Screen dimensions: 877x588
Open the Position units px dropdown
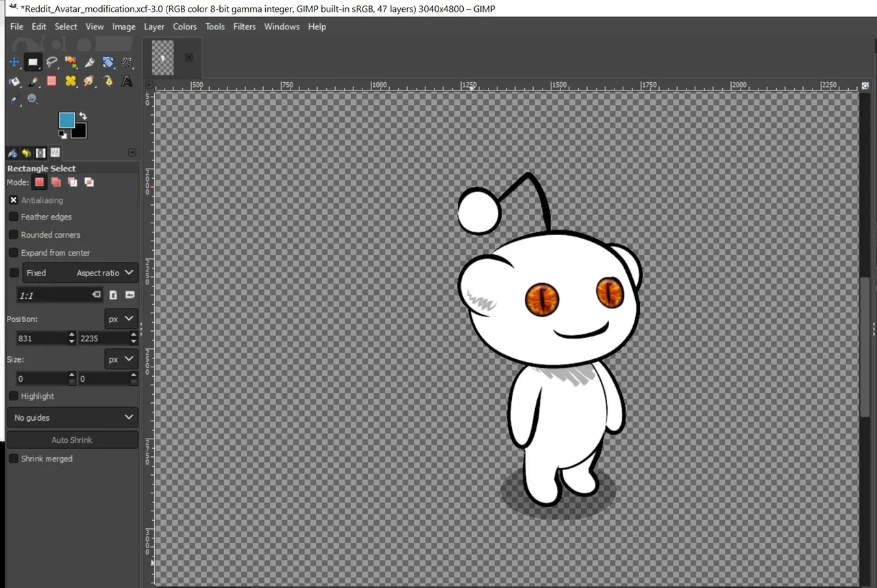click(121, 319)
